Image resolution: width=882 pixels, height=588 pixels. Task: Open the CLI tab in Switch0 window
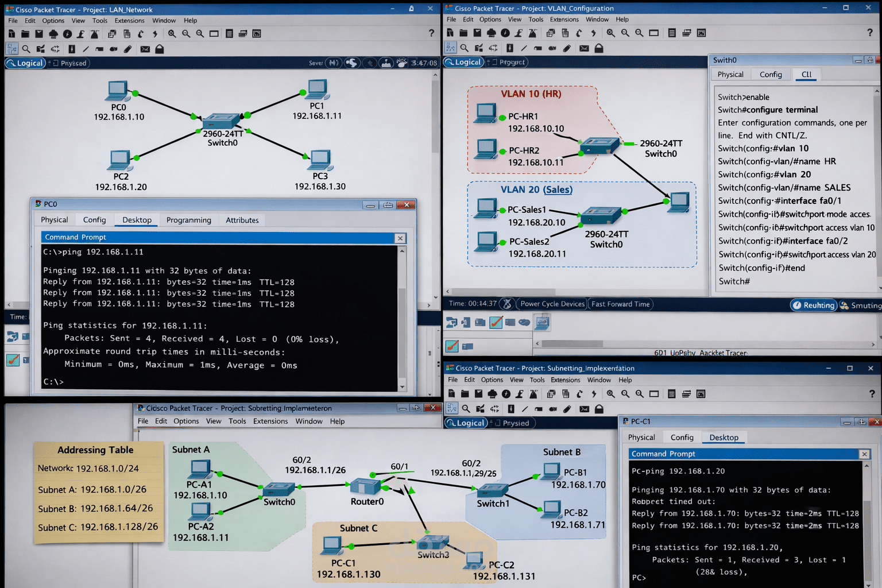[x=806, y=75]
